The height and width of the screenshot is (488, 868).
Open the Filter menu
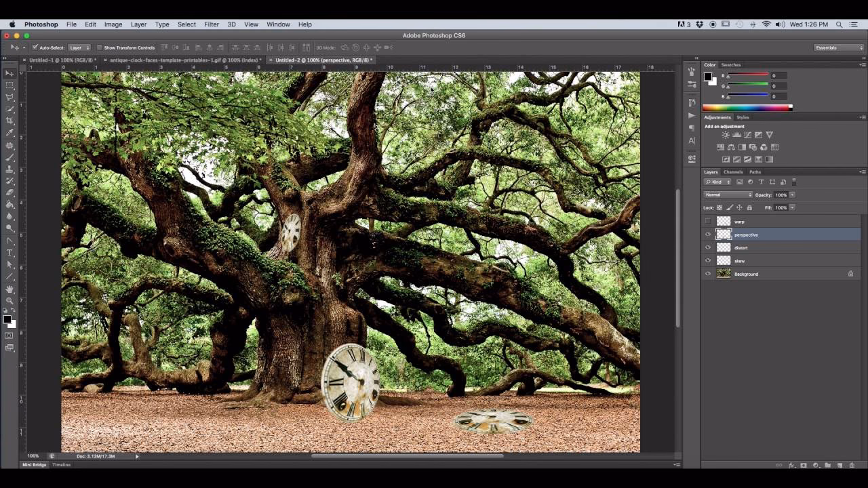click(212, 24)
